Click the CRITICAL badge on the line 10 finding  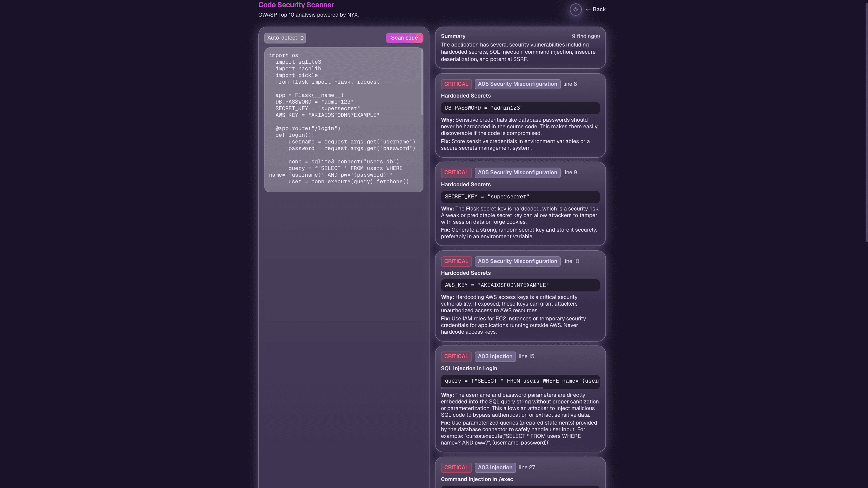coord(456,262)
